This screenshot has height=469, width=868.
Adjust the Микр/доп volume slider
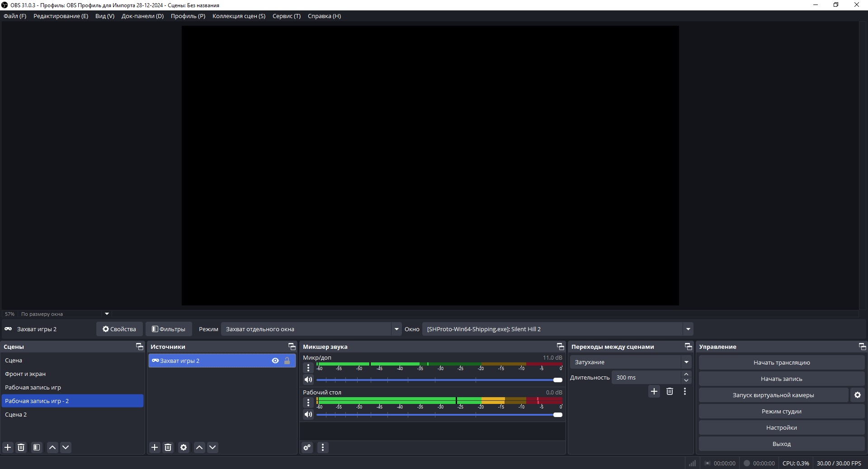pos(439,380)
